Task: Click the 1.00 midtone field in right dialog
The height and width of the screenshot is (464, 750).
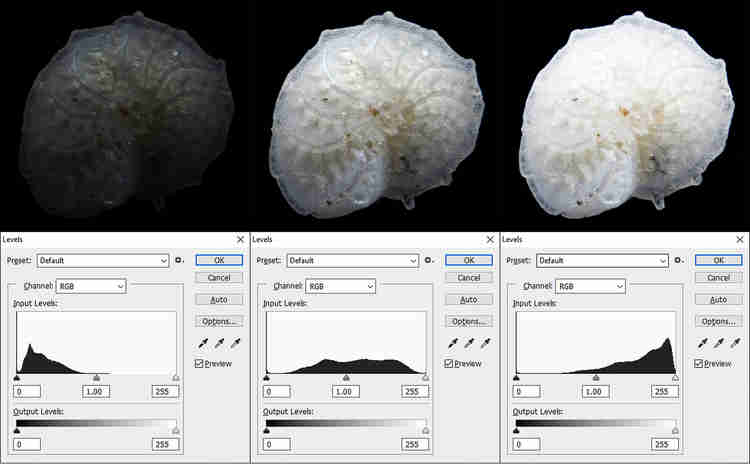Action: tap(596, 391)
